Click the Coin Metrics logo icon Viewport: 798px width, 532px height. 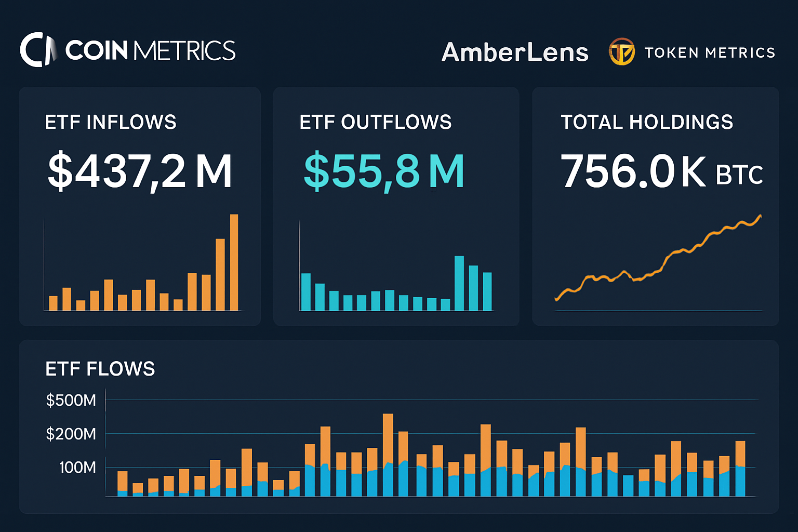[x=37, y=50]
